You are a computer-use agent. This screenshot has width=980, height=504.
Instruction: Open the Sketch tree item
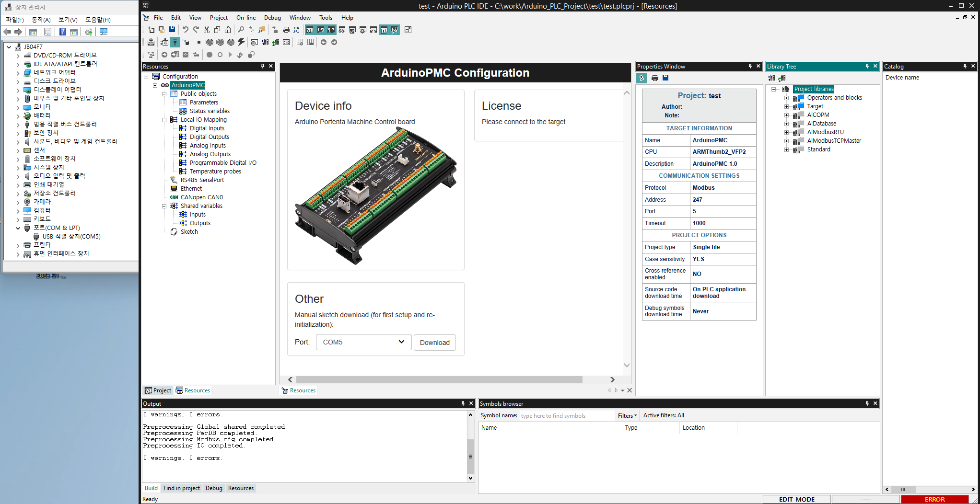[x=189, y=232]
